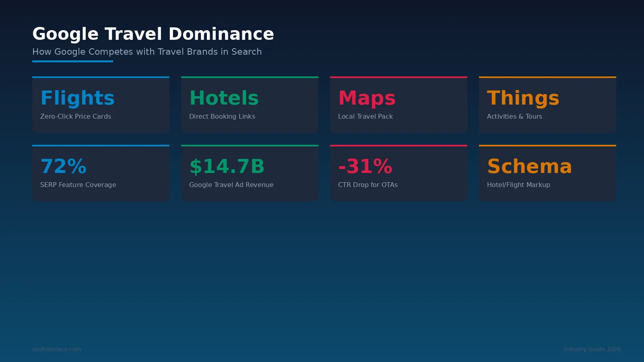The image size is (644, 362).
Task: Select the Things Activities & Tours card
Action: [x=547, y=105]
